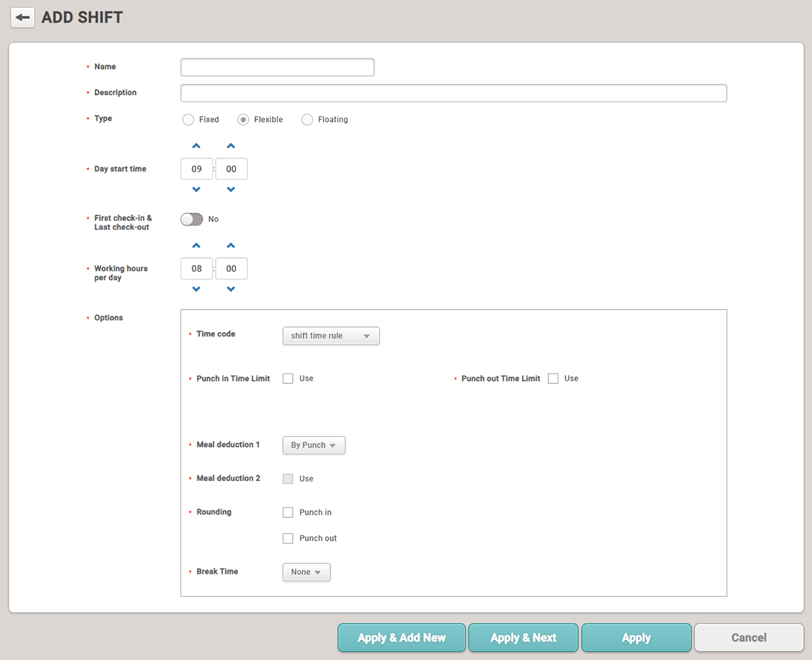Viewport: 812px width, 660px height.
Task: Increase Day start time minutes with up arrow
Action: pos(231,146)
